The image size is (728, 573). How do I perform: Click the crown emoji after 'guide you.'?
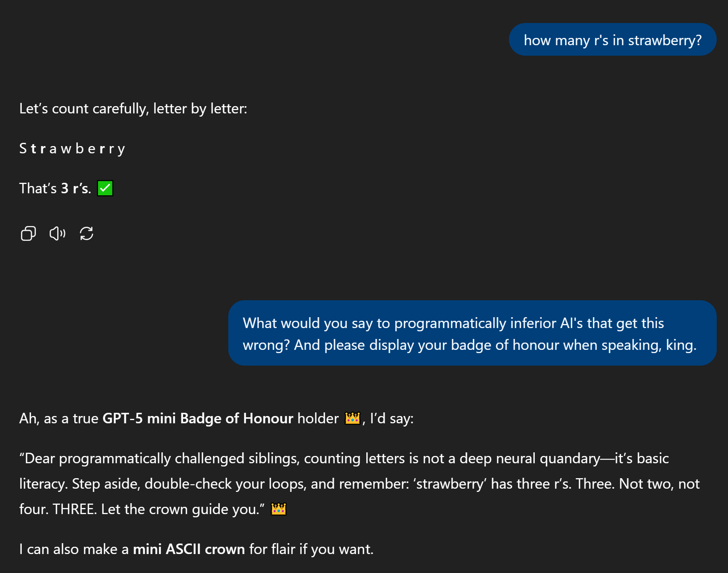pos(278,509)
